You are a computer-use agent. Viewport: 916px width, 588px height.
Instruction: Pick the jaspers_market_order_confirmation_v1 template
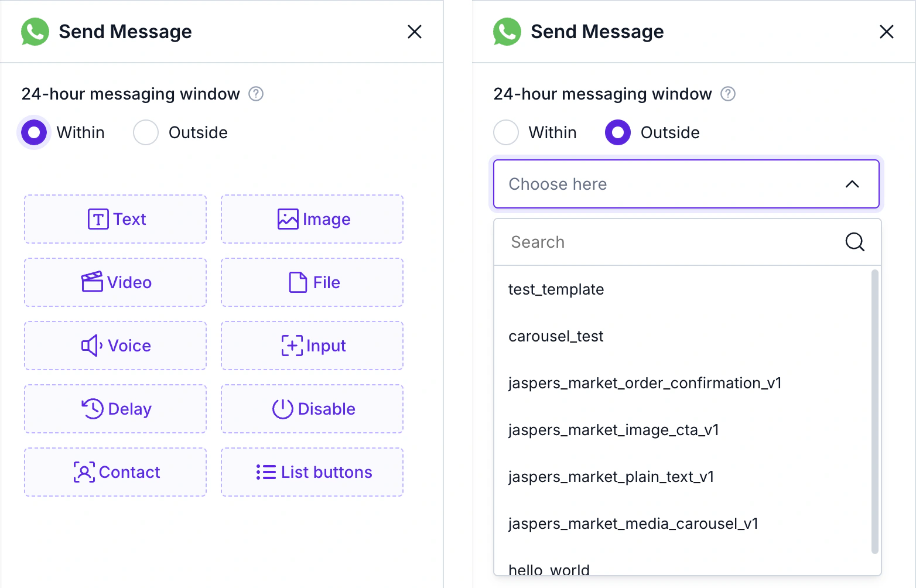(x=683, y=383)
